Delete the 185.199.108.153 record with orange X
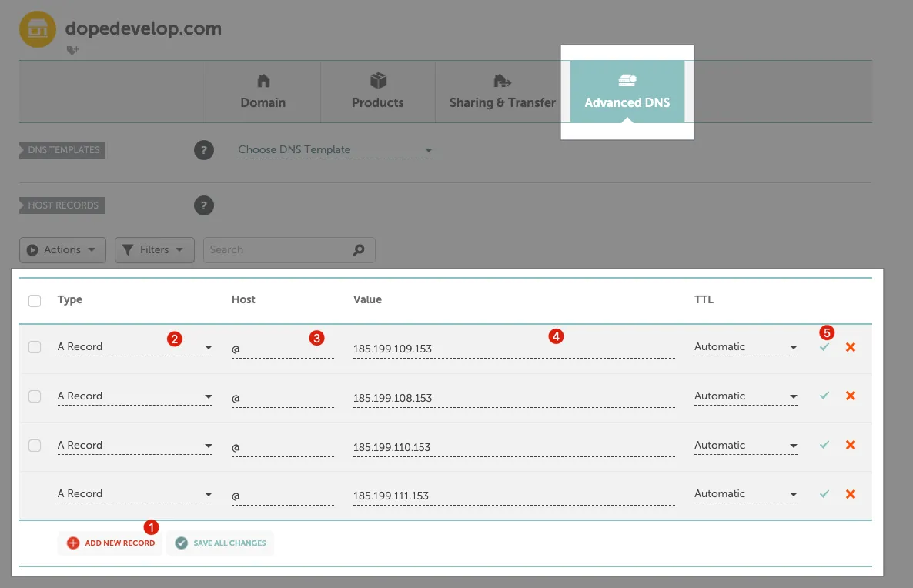 [x=851, y=396]
